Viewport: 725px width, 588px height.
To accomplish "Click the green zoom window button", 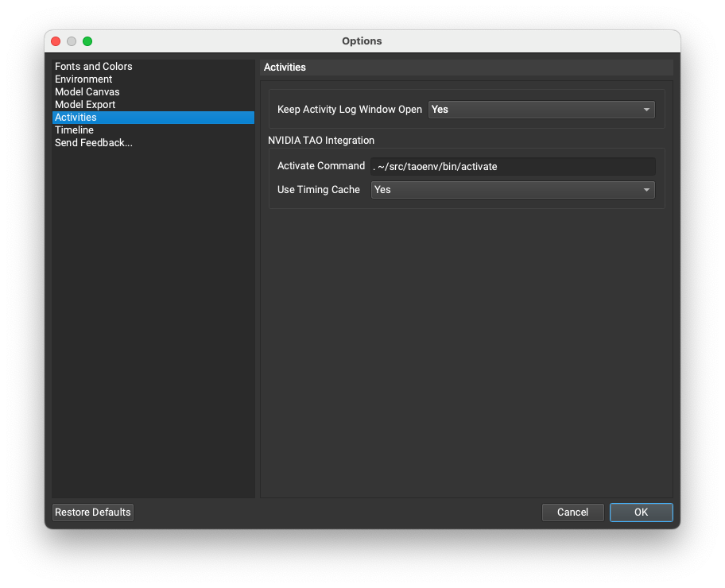I will (87, 41).
